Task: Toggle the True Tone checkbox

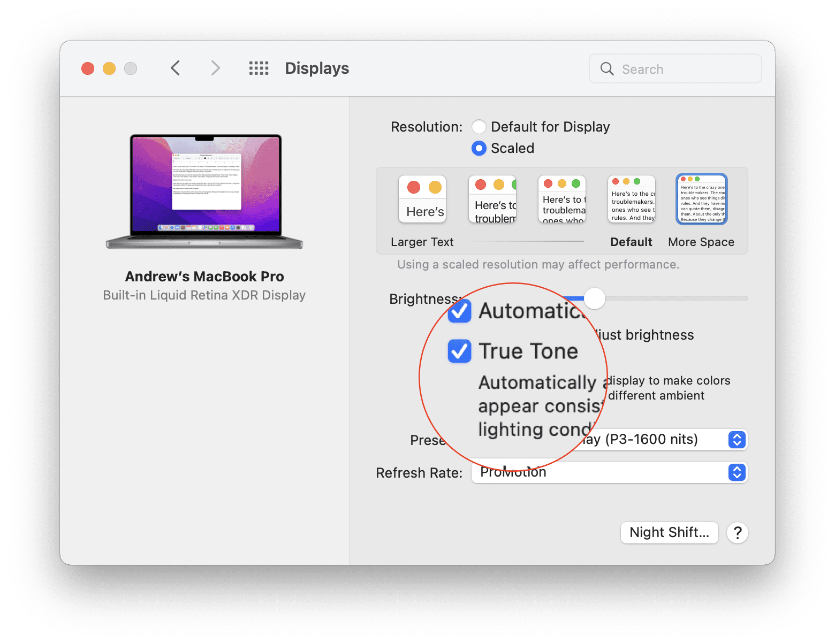Action: 459,351
